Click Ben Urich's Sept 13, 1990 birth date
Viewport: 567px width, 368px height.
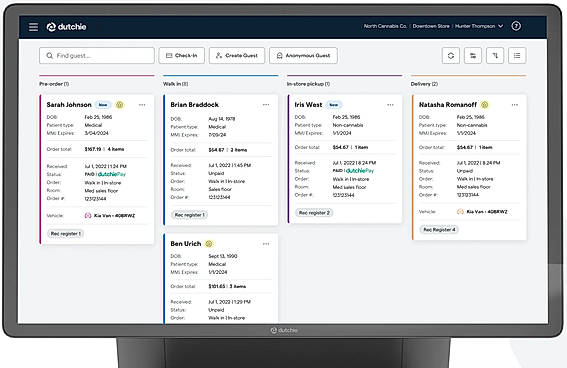(x=223, y=256)
